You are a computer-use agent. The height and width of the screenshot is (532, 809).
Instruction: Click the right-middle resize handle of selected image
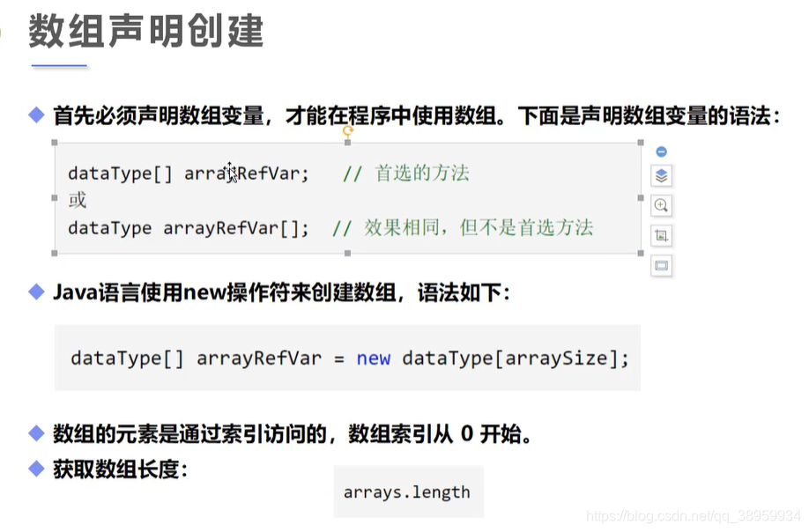click(641, 198)
